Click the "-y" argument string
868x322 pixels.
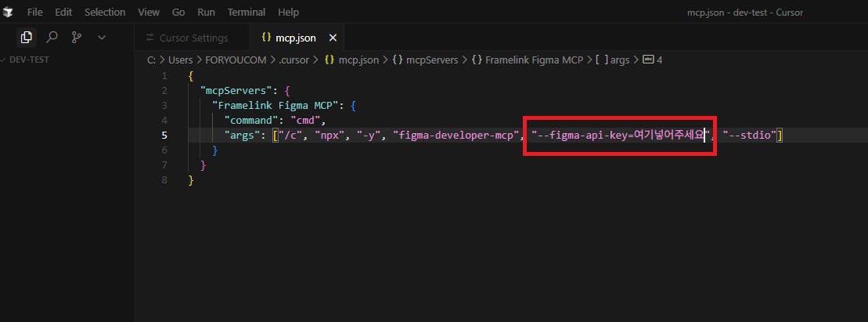tap(369, 136)
